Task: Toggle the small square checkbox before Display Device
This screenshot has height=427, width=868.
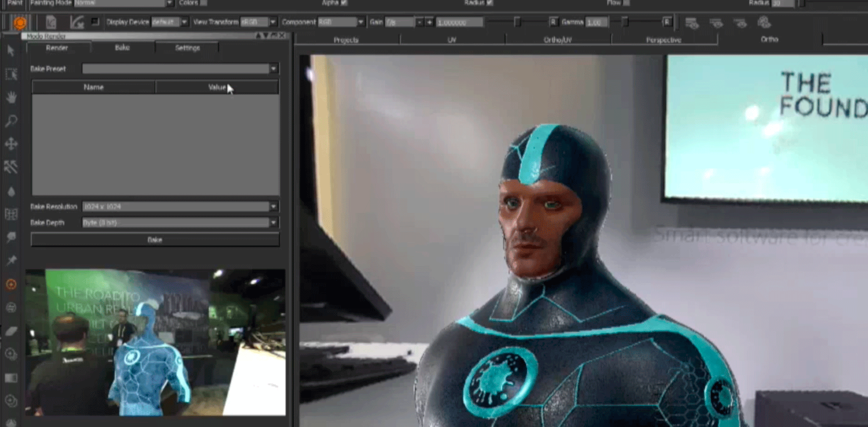Action: [95, 22]
